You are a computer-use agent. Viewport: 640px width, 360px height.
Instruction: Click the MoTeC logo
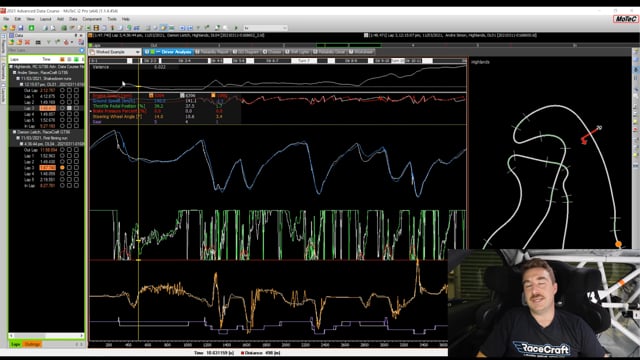(625, 19)
